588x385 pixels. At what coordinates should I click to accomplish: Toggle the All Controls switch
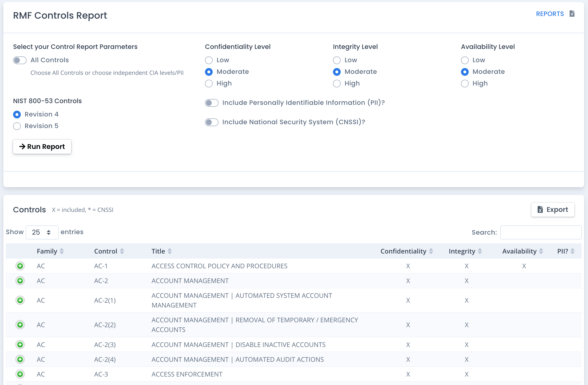(x=20, y=60)
